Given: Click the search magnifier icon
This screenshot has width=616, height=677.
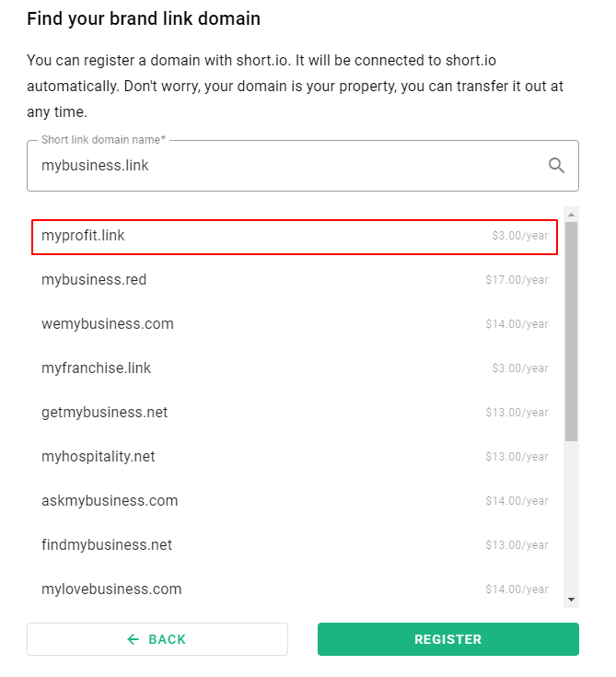Looking at the screenshot, I should click(x=556, y=166).
